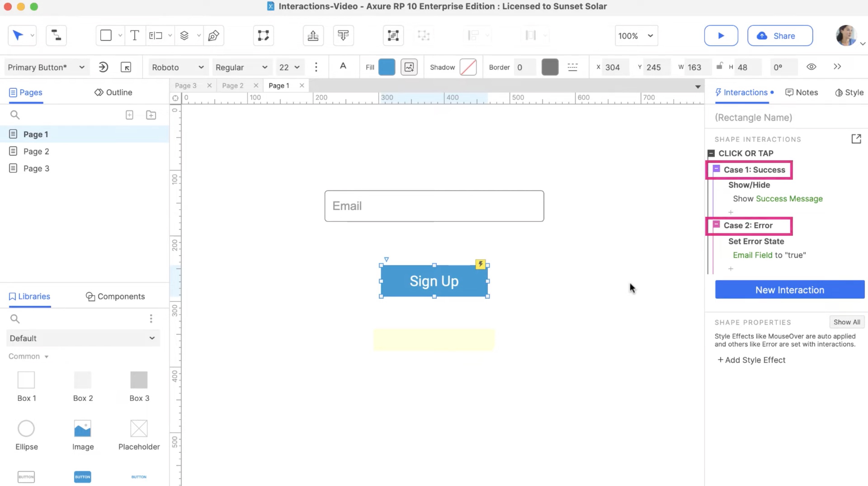Open the blue Fill color swatch
Image resolution: width=868 pixels, height=486 pixels.
(386, 67)
